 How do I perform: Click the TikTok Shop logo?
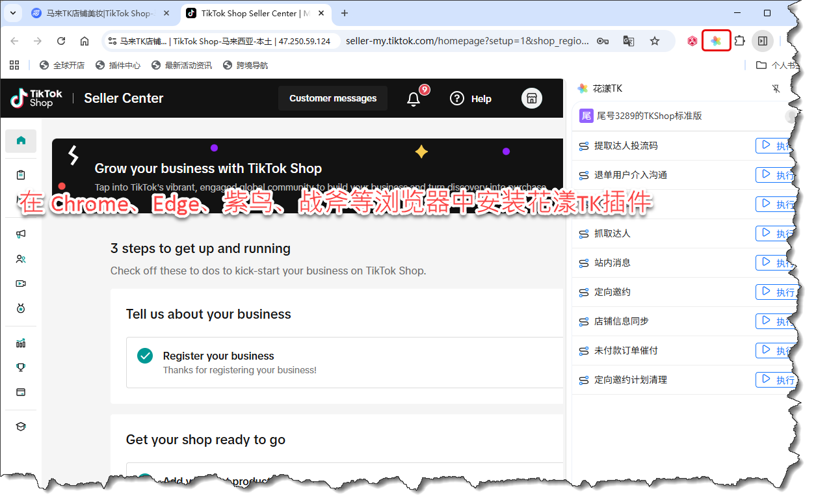[x=37, y=98]
